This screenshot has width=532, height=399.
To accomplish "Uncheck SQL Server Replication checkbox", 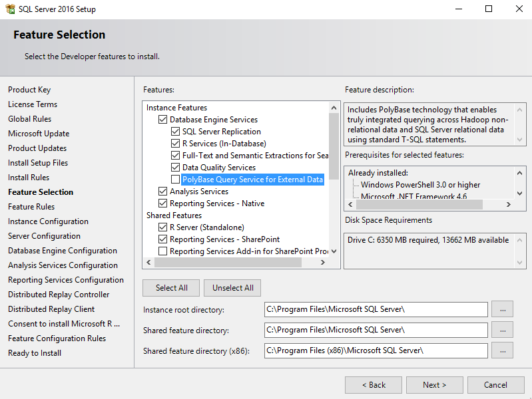I will (x=175, y=132).
